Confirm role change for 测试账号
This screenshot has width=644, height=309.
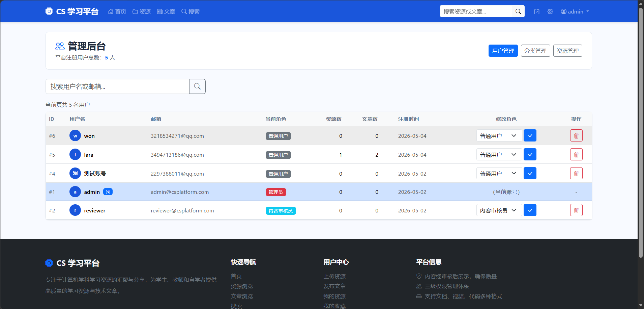pos(530,174)
